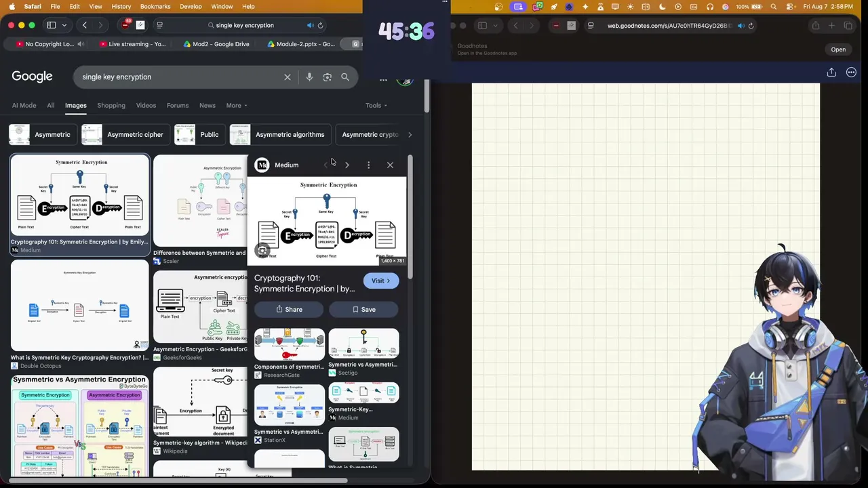The width and height of the screenshot is (868, 488).
Task: Visit the Medium article page
Action: click(x=381, y=281)
